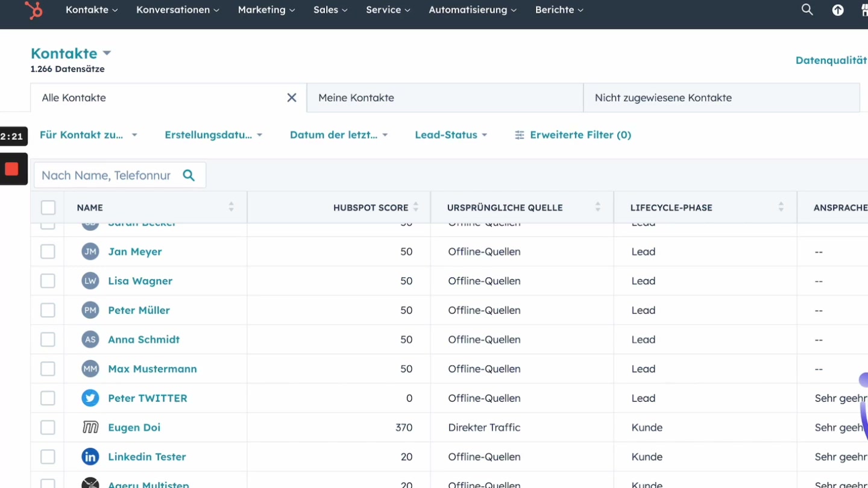The height and width of the screenshot is (488, 868).
Task: Click the HubSpot sprocket logo
Action: pos(33,10)
